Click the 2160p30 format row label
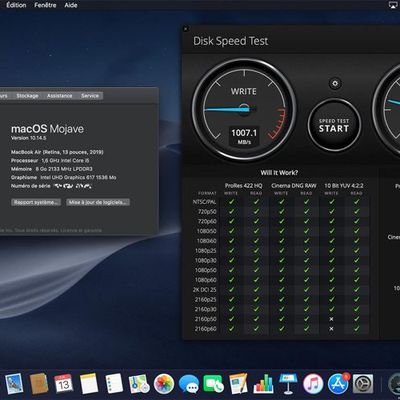400x400 pixels. tap(206, 309)
